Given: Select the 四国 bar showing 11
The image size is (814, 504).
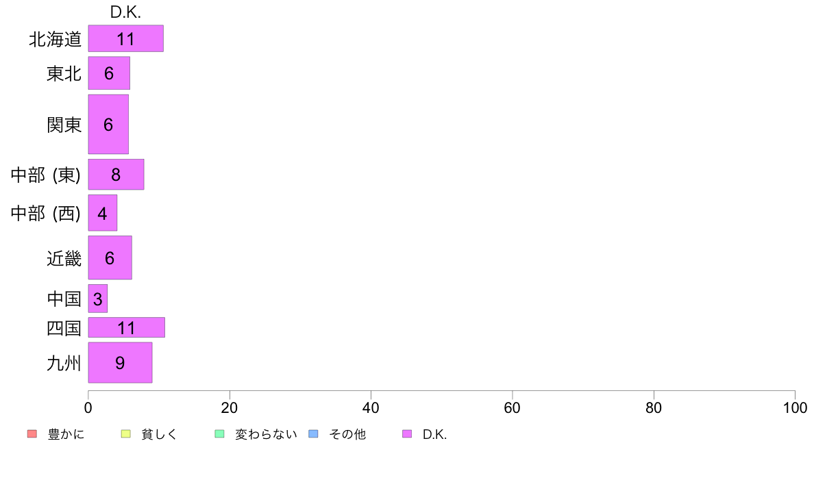Looking at the screenshot, I should click(127, 327).
